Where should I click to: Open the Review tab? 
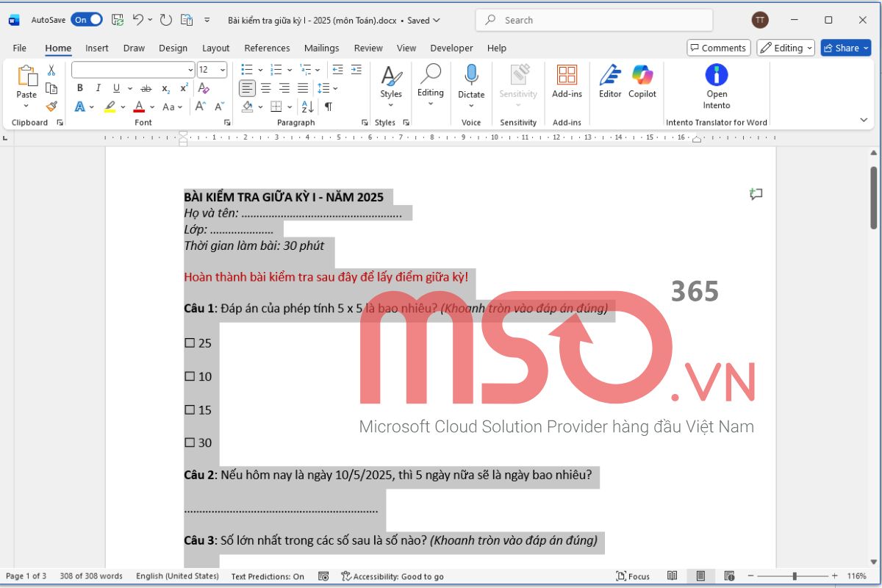[x=368, y=48]
